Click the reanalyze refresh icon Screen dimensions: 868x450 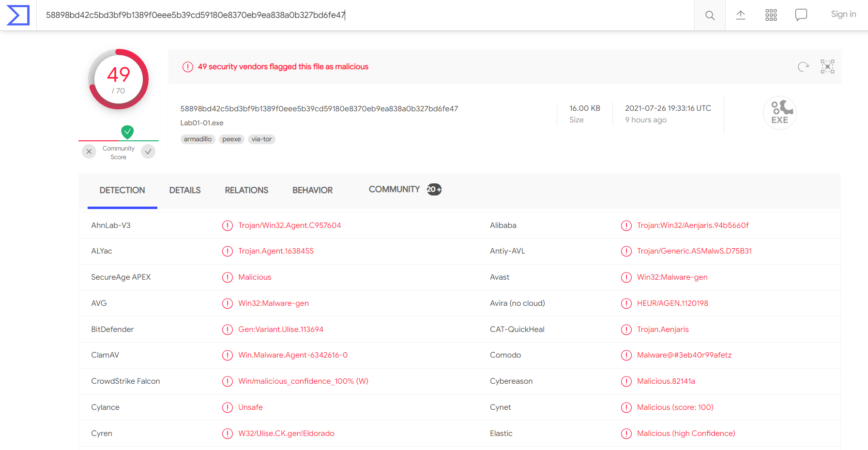[x=803, y=67]
